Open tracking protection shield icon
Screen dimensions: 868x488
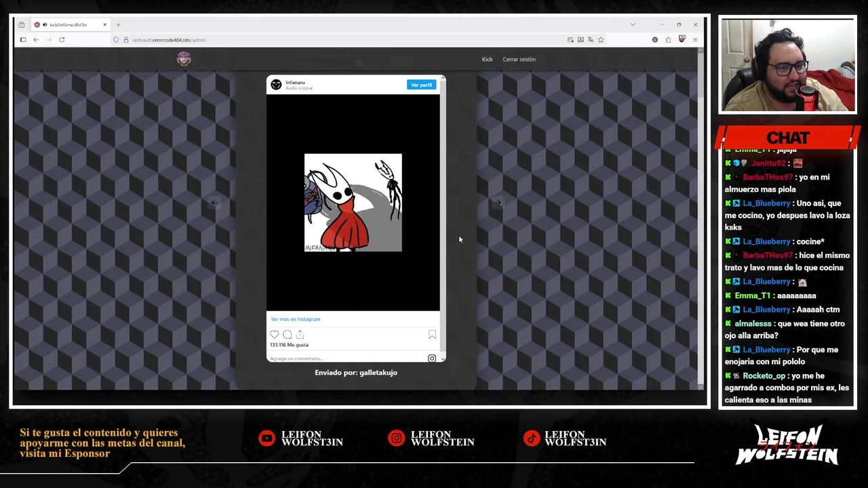tap(116, 40)
